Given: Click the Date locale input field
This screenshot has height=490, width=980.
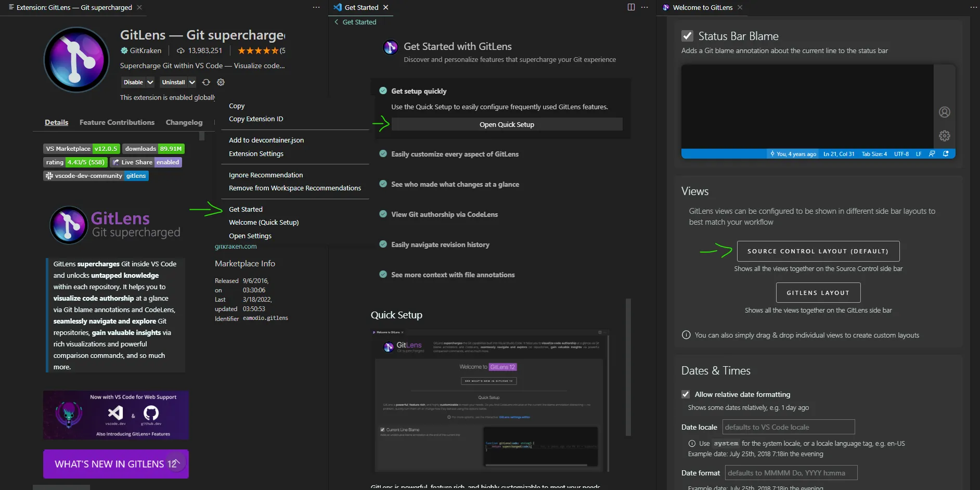Looking at the screenshot, I should tap(789, 427).
